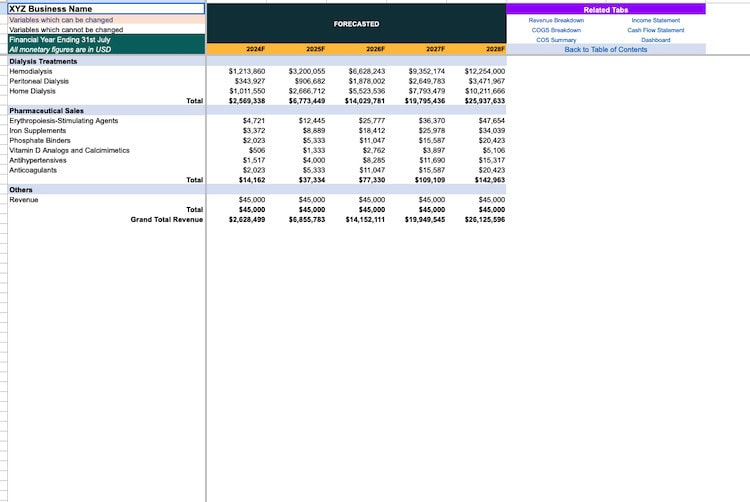Click Grand Total 2024F value $2,628,499
Image resolution: width=750 pixels, height=502 pixels.
(x=247, y=219)
